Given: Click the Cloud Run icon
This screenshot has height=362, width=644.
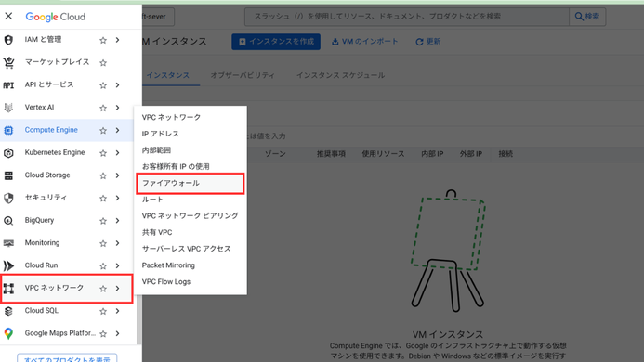Looking at the screenshot, I should [8, 265].
